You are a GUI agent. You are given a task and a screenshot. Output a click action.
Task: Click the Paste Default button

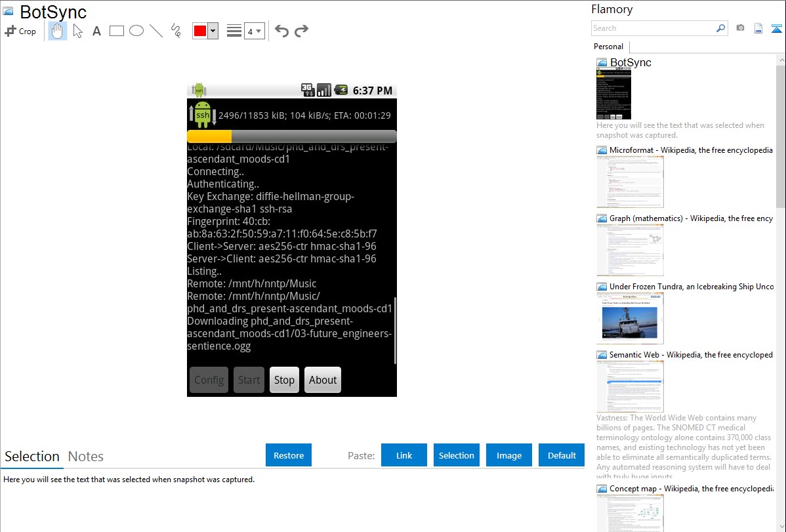coord(562,455)
